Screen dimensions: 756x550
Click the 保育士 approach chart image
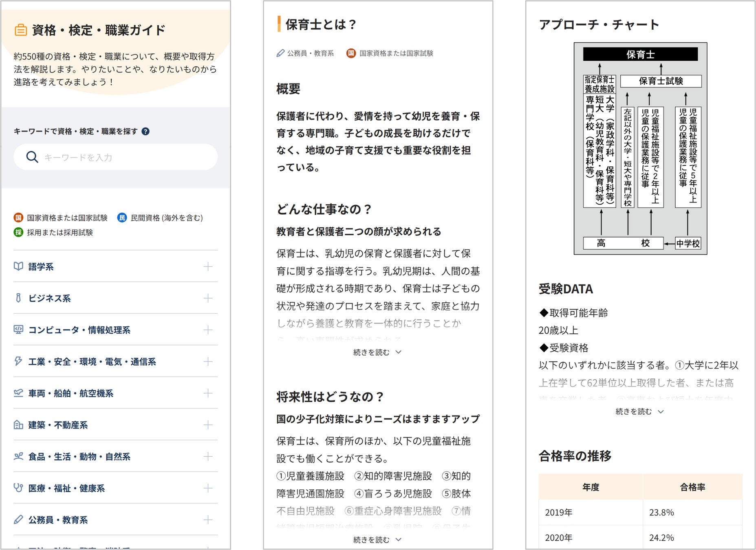640,149
